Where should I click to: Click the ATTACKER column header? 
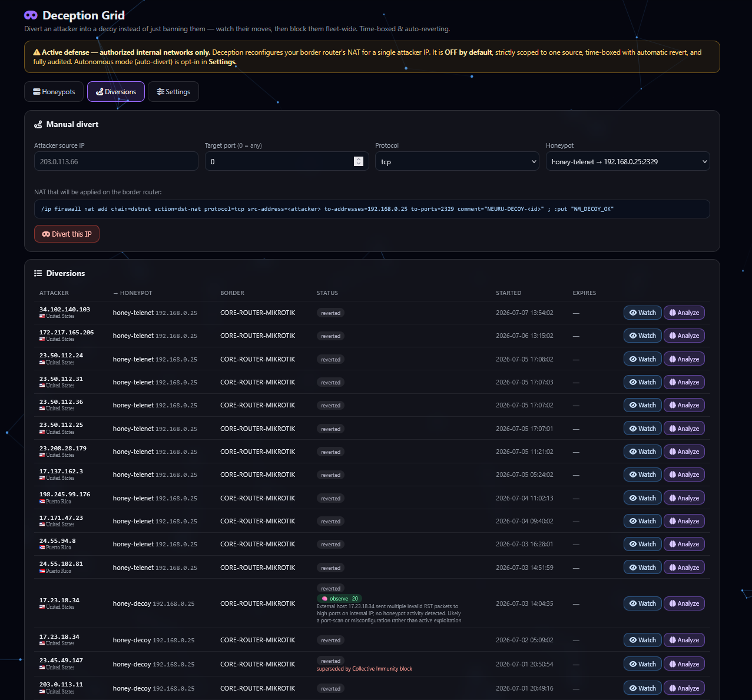(54, 293)
